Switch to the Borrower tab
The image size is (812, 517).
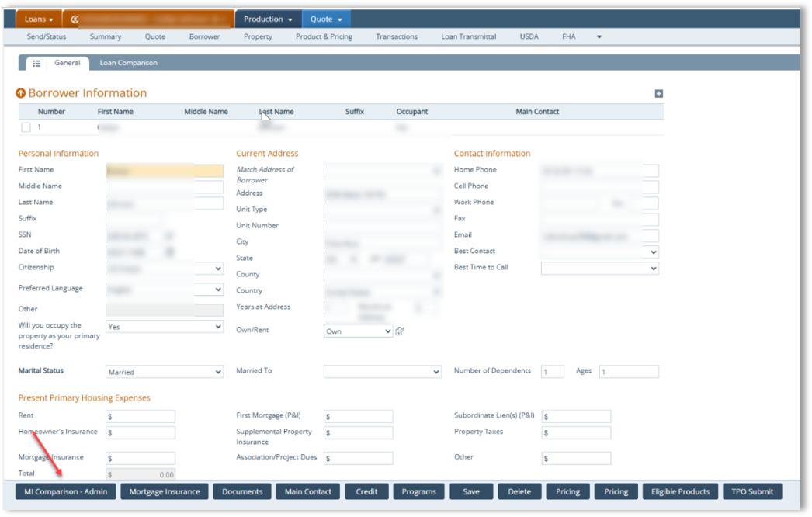coord(205,36)
